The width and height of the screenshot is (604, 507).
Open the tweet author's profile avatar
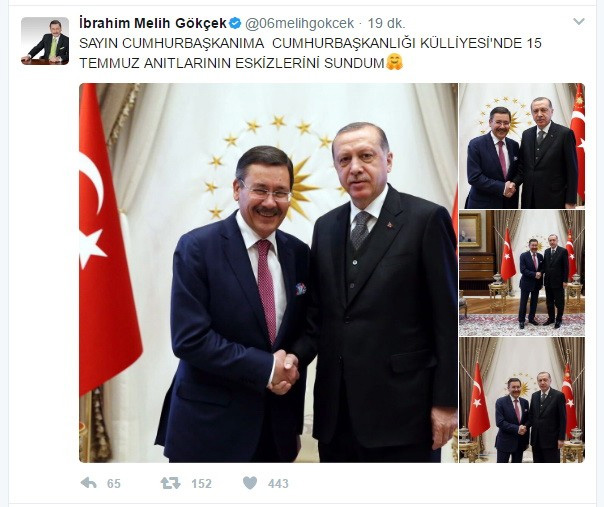point(45,41)
